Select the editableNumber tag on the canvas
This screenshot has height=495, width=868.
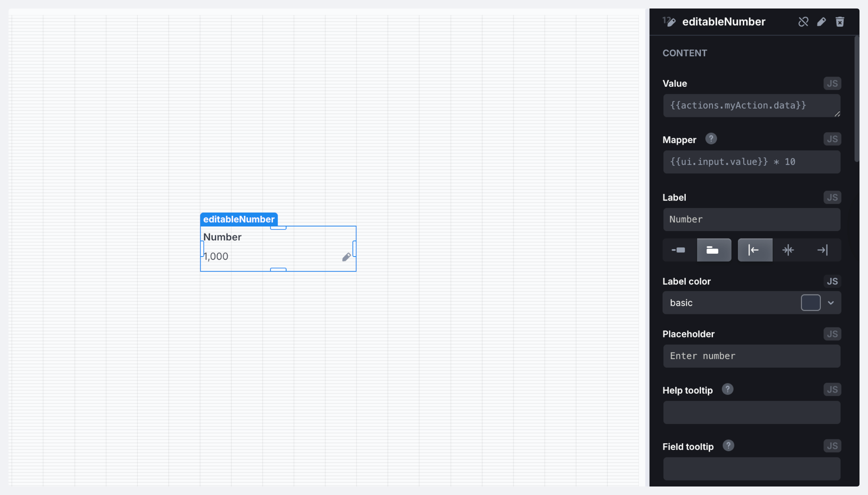click(239, 219)
